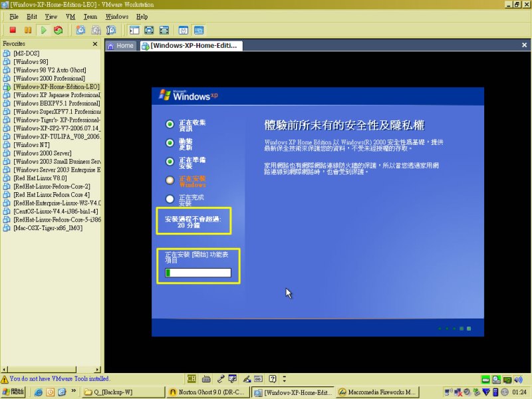The height and width of the screenshot is (399, 532).
Task: Open the VM menu
Action: (70, 17)
